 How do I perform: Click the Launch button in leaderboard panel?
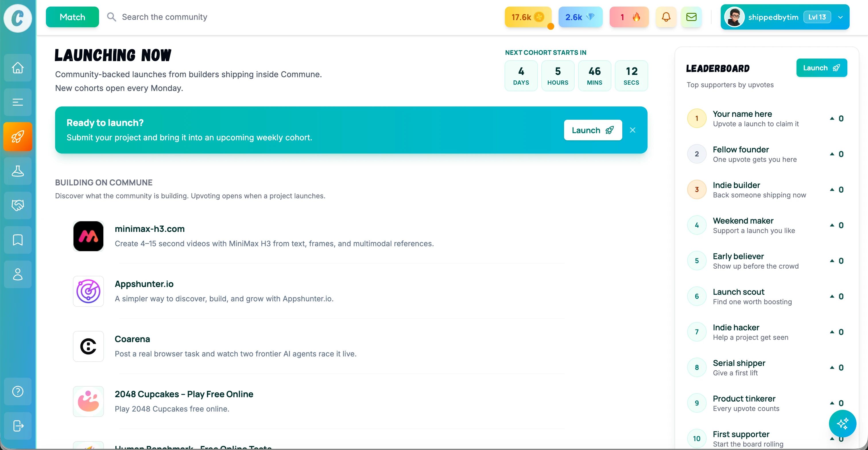821,68
